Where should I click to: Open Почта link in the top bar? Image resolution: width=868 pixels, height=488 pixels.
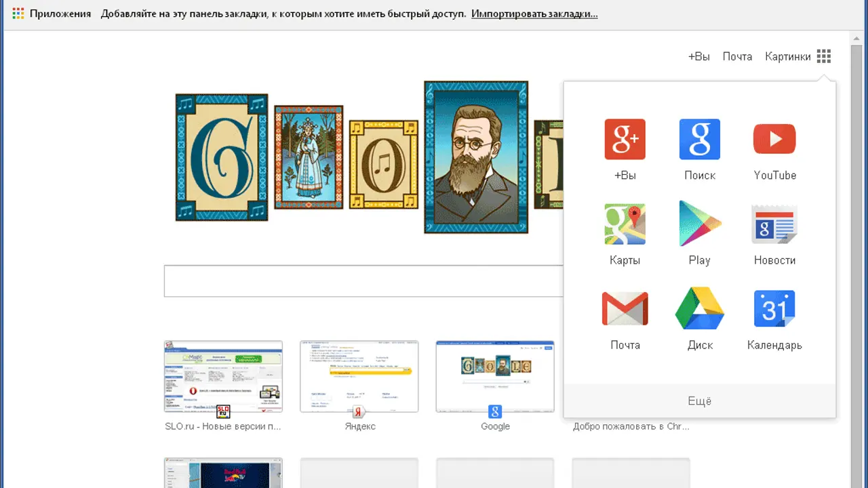point(737,57)
